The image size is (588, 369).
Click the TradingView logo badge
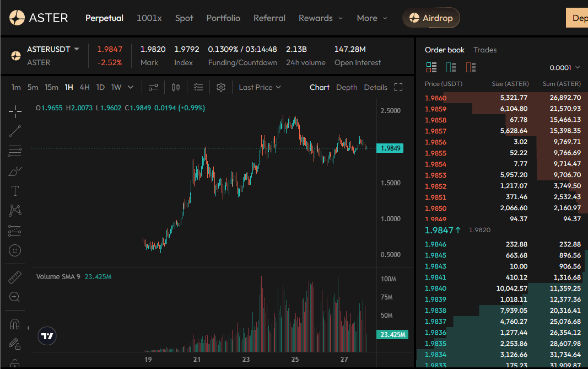pos(47,336)
